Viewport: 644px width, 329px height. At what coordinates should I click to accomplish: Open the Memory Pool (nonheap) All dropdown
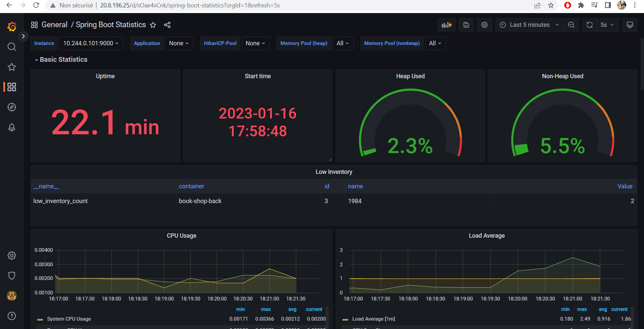click(x=435, y=43)
